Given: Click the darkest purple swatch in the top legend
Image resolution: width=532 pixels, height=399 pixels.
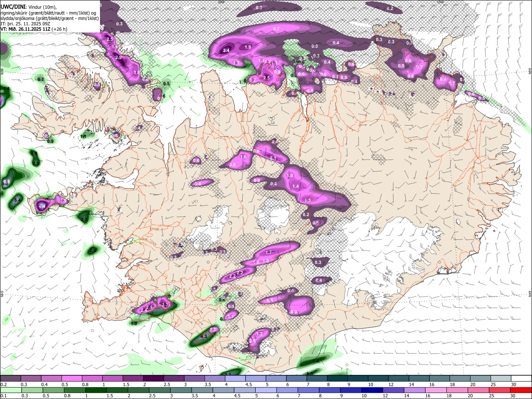Looking at the screenshot, I should (153, 379).
